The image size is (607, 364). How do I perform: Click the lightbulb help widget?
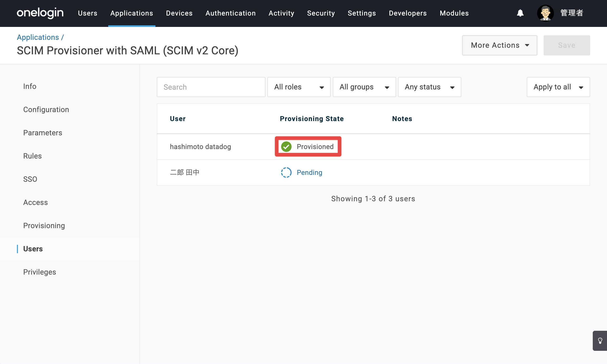(x=600, y=341)
